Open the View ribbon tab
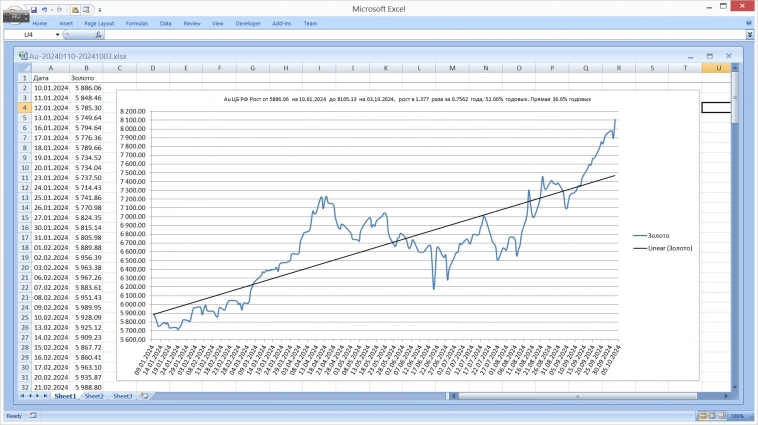Image resolution: width=758 pixels, height=425 pixels. click(x=218, y=23)
